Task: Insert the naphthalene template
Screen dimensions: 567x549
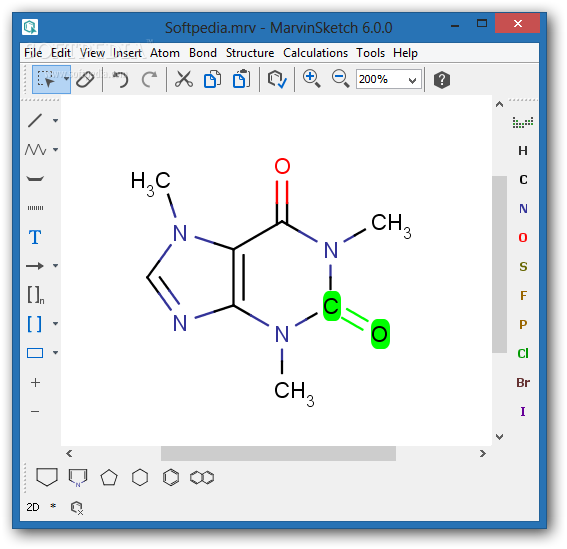Action: pos(202,478)
